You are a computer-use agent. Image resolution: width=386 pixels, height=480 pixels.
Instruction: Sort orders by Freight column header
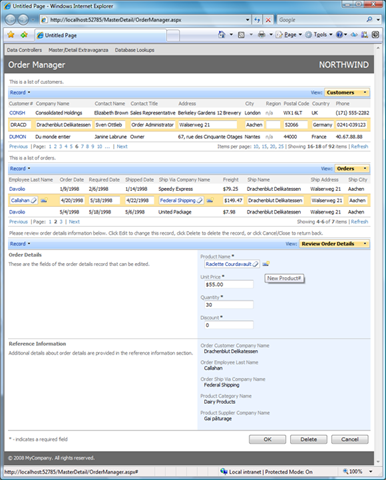pyautogui.click(x=230, y=180)
